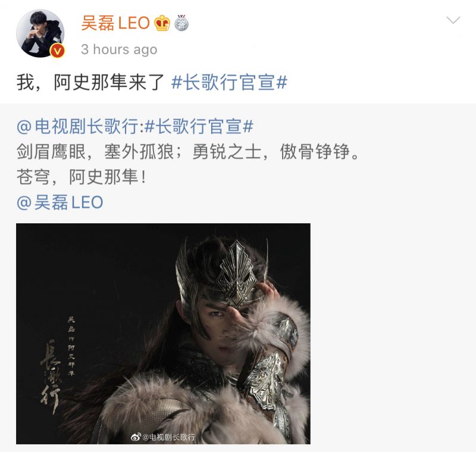The image size is (476, 452).
Task: Click the vertical actor credit text on poster
Action: 71,346
